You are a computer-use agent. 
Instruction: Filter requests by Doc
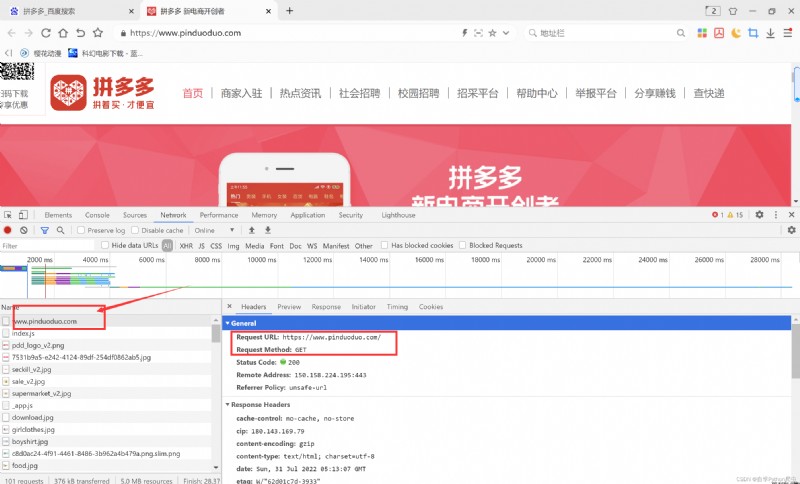pyautogui.click(x=295, y=246)
